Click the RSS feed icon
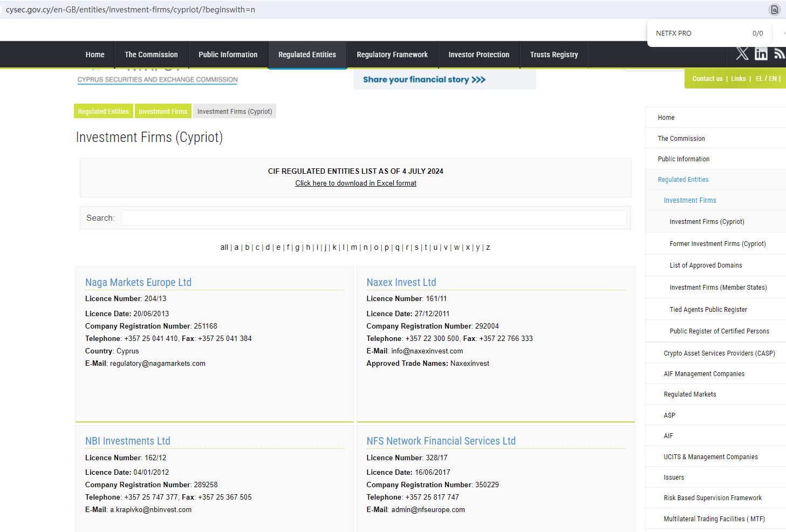The height and width of the screenshot is (532, 786). (779, 53)
